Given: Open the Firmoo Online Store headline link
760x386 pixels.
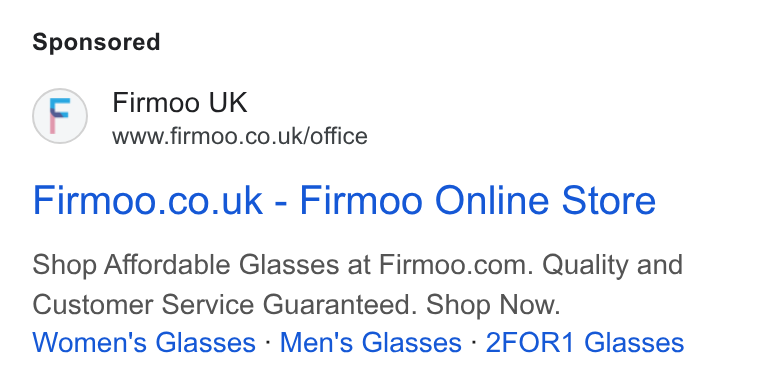Looking at the screenshot, I should click(344, 200).
